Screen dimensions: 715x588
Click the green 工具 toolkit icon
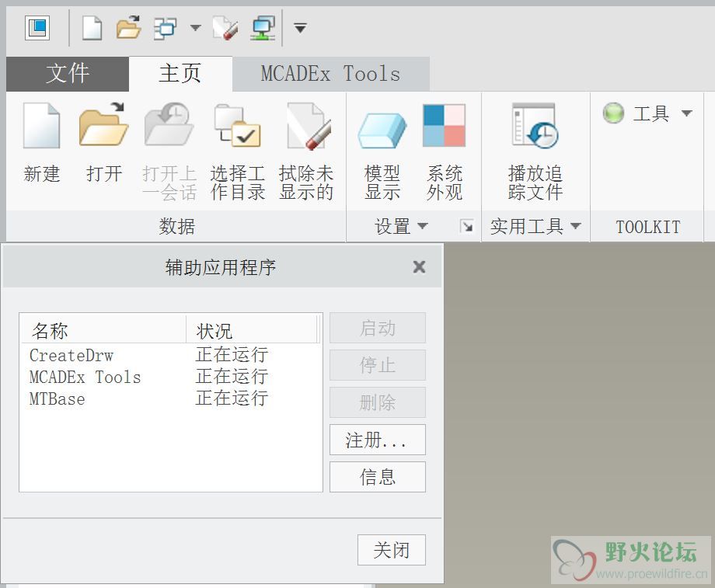[x=613, y=113]
